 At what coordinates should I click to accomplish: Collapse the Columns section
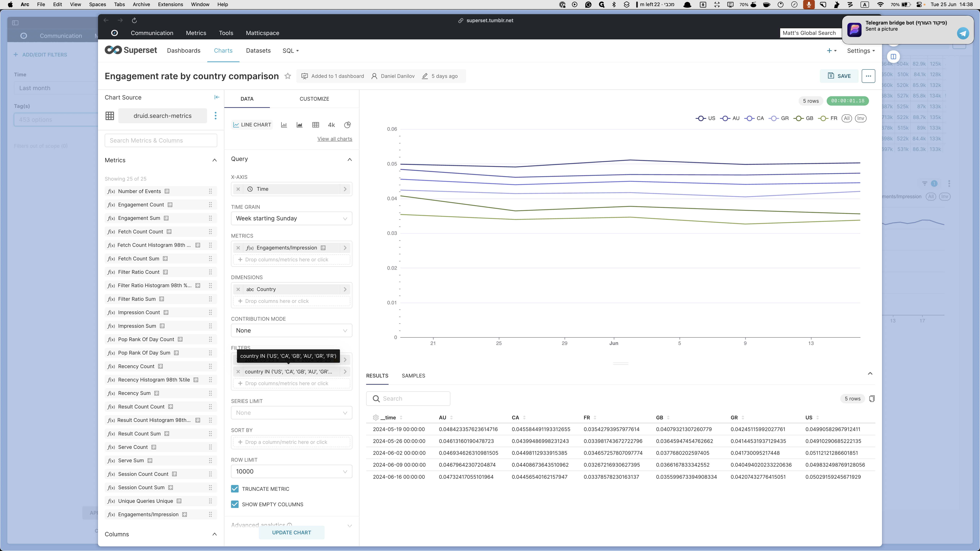[x=214, y=534]
